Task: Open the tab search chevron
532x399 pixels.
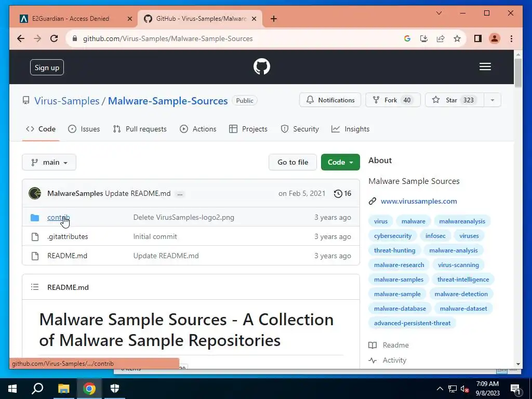Action: tap(438, 13)
